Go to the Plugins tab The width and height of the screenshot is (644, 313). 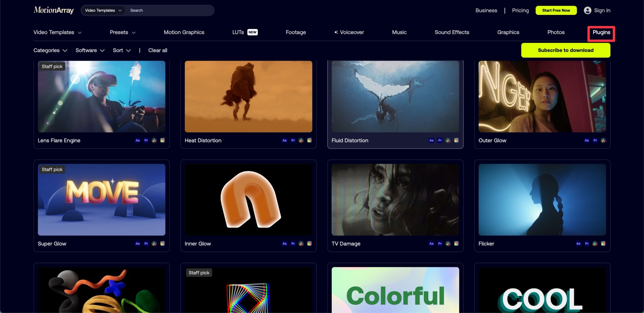(601, 32)
